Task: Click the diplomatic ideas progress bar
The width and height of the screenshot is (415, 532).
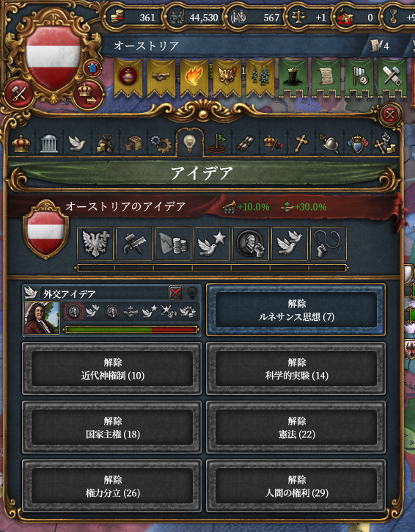Action: point(131,329)
